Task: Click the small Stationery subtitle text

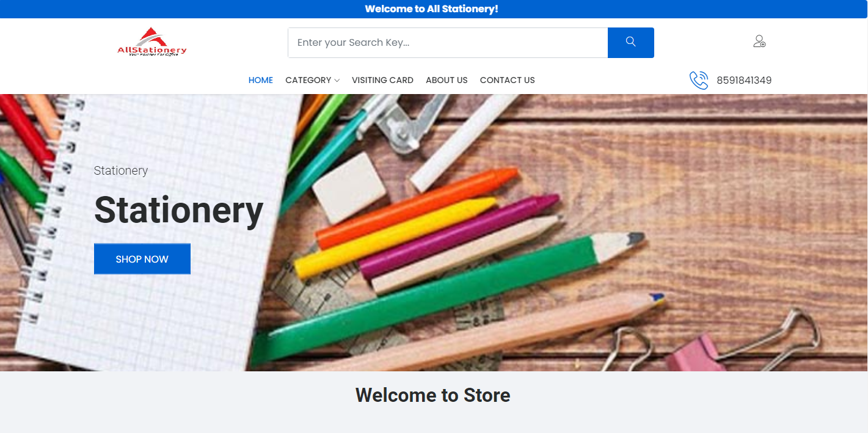Action: (x=121, y=171)
